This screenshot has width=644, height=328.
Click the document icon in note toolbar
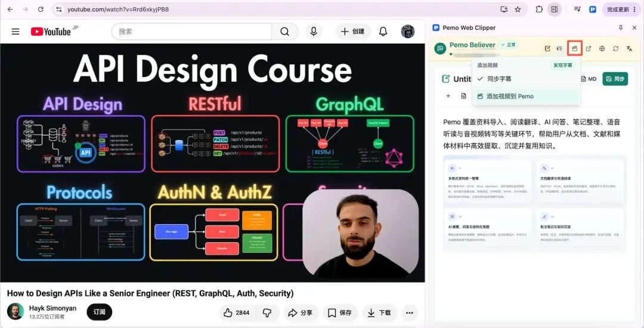click(x=463, y=95)
